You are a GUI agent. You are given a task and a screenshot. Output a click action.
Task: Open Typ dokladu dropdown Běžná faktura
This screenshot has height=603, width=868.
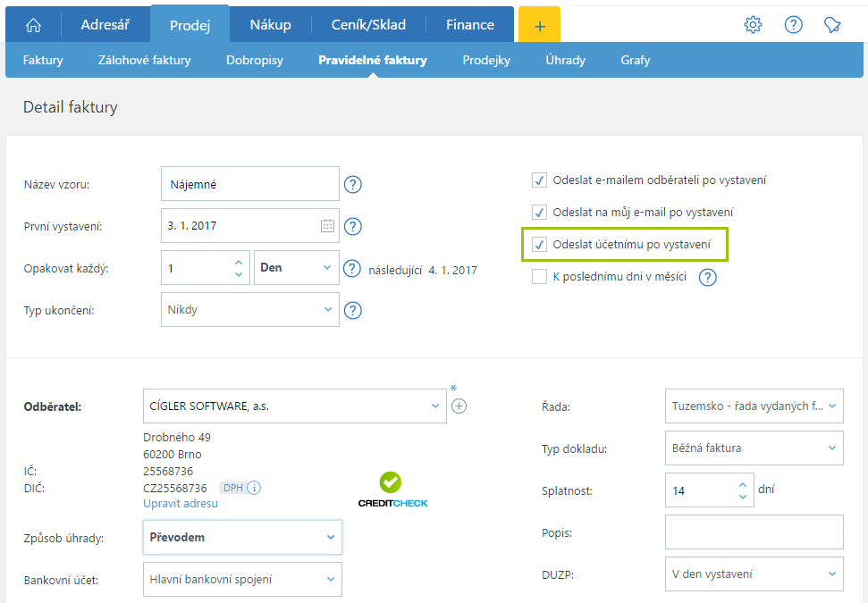[754, 448]
